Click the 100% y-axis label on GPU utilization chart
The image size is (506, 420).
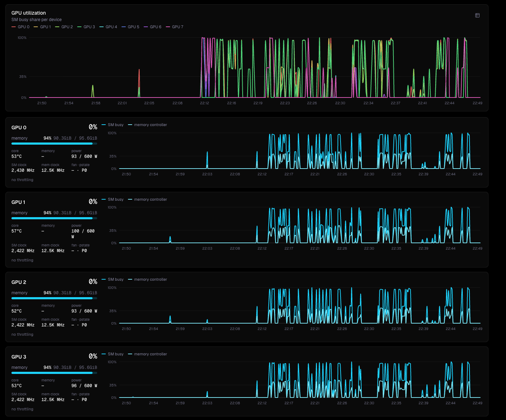point(22,38)
